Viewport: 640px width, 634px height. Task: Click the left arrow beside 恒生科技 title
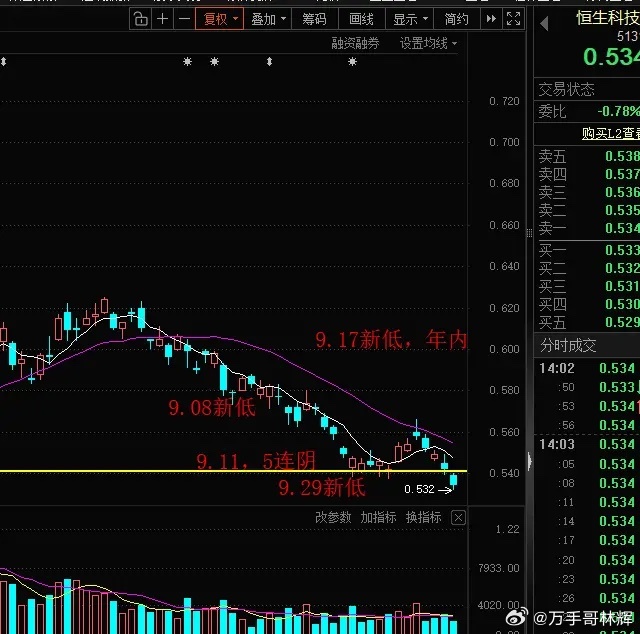[544, 24]
